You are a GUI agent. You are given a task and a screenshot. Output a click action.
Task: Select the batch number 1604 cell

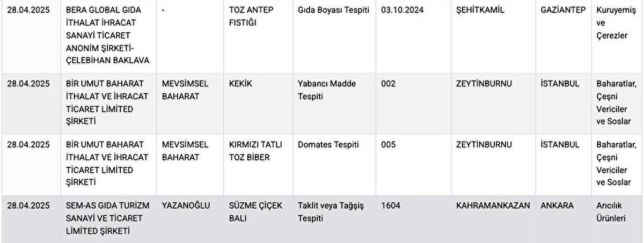coord(391,205)
